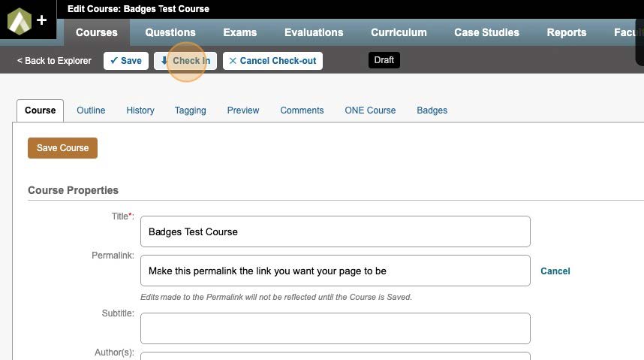Switch to the Badges tab
This screenshot has height=360, width=644.
[432, 110]
